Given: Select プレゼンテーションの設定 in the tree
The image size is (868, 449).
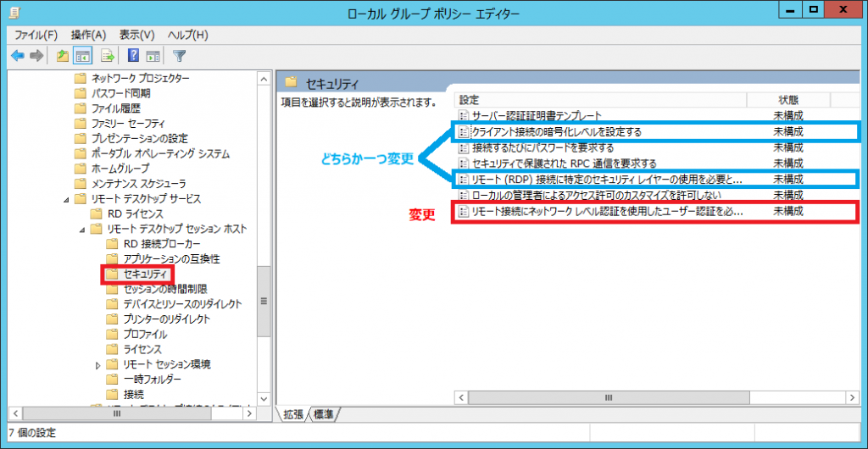Looking at the screenshot, I should (x=140, y=138).
